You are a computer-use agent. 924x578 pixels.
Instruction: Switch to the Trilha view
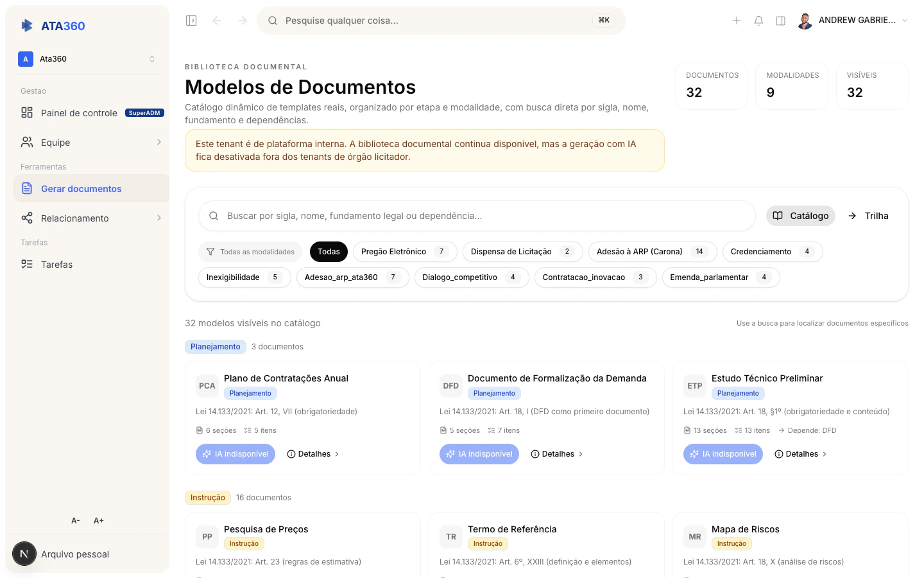click(868, 216)
